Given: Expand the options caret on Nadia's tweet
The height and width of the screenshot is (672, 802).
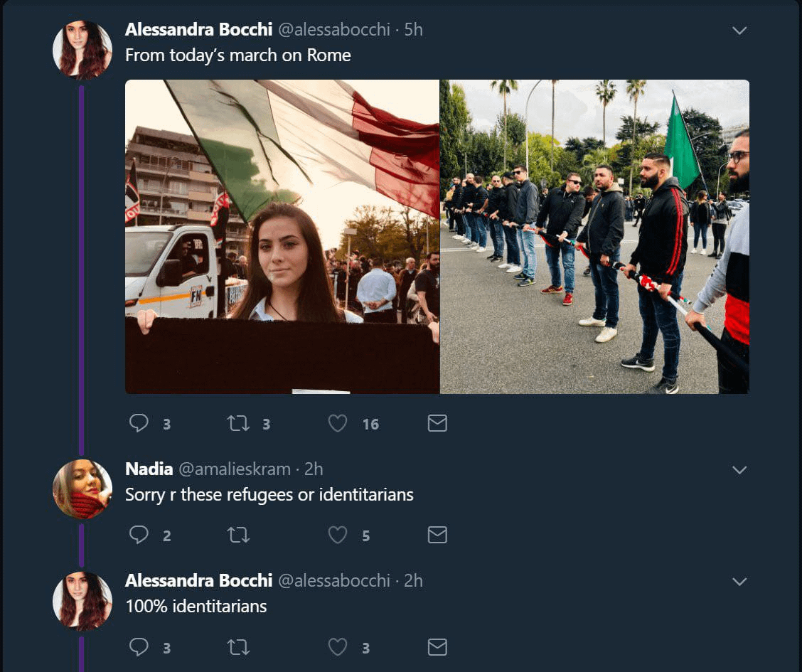Looking at the screenshot, I should 739,470.
